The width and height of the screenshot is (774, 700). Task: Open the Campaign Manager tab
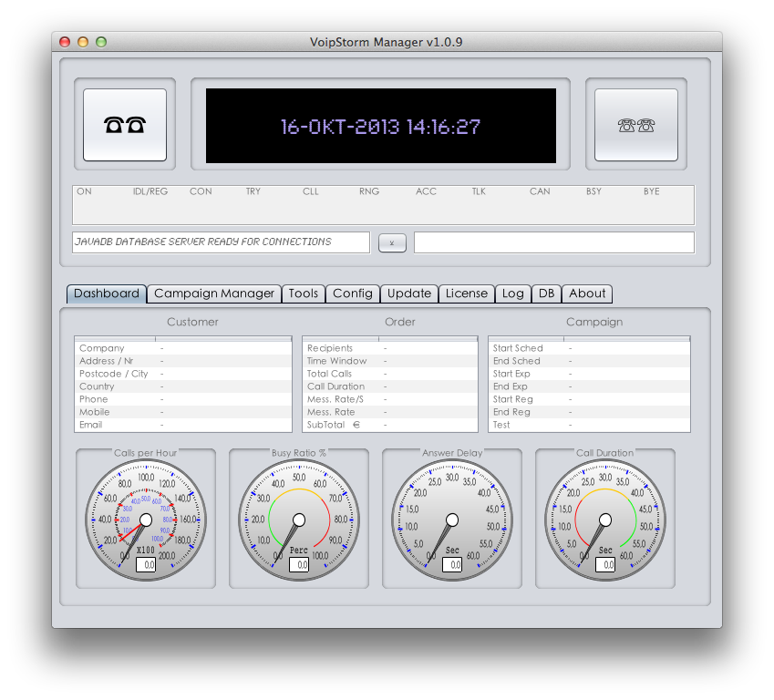214,293
